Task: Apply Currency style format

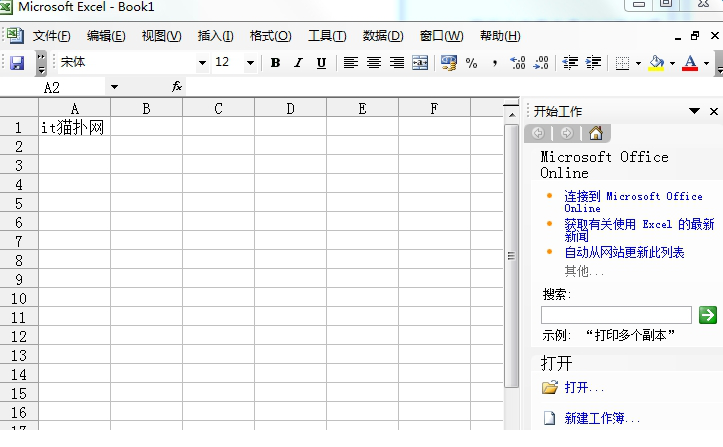Action: [449, 63]
